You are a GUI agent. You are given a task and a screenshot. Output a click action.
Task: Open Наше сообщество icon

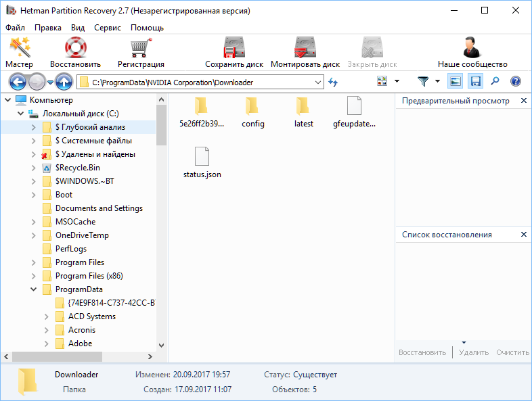pos(472,48)
